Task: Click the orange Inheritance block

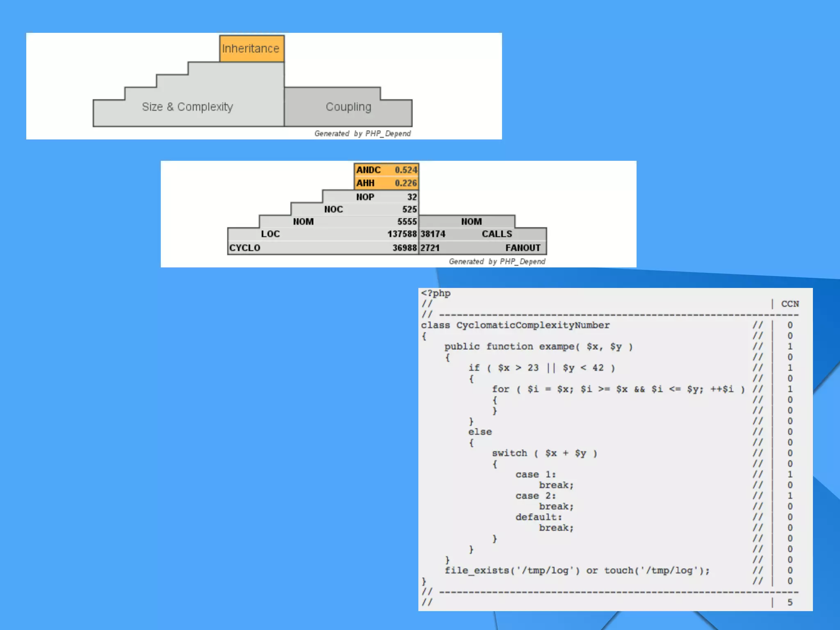Action: (251, 48)
